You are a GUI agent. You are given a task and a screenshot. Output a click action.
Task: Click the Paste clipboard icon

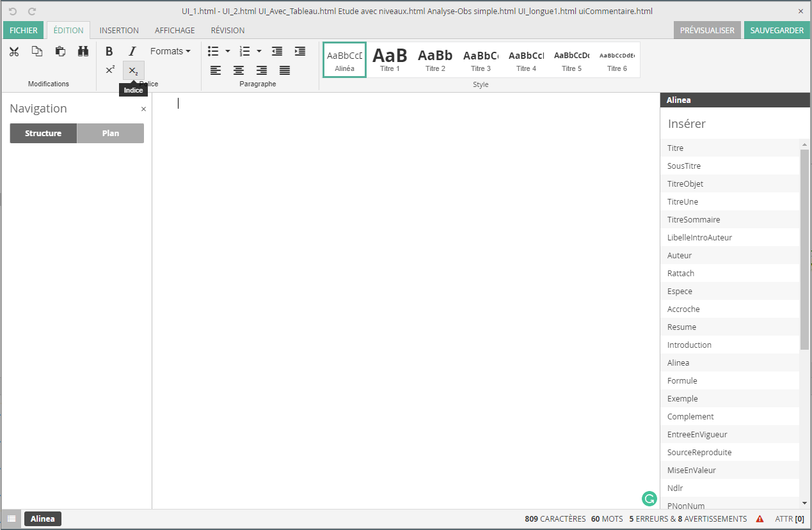[60, 52]
